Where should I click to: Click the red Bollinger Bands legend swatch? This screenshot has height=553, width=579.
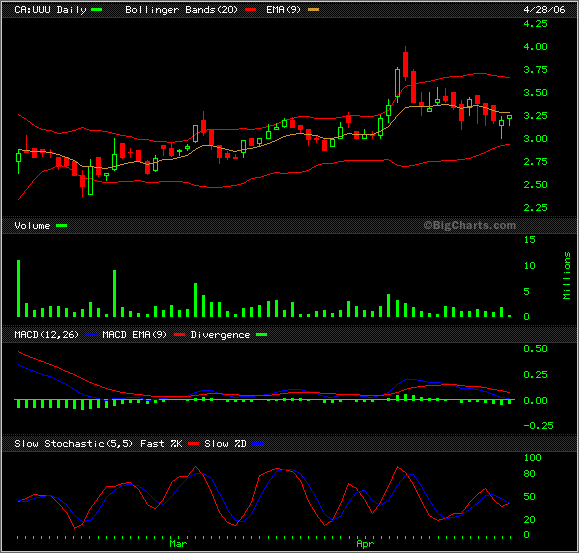coord(250,10)
